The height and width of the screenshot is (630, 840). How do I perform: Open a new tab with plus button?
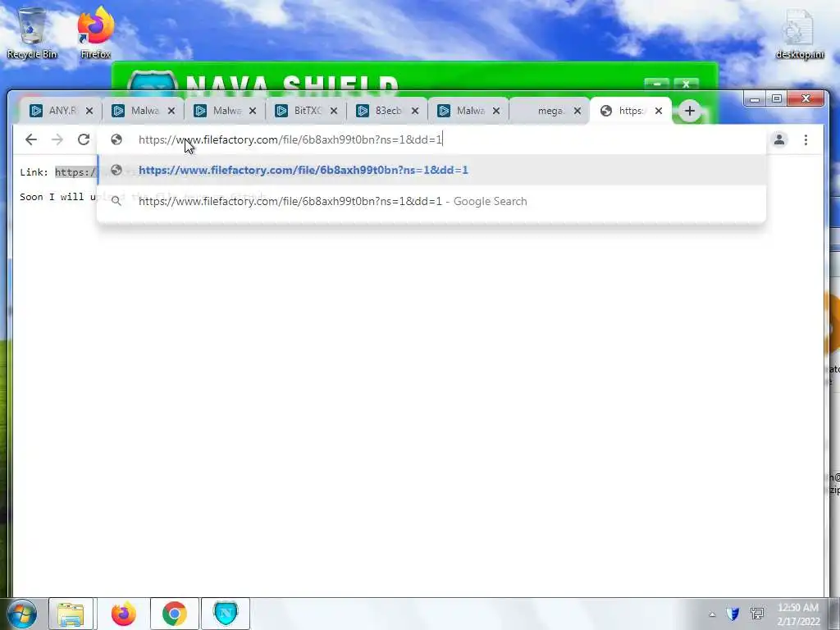click(689, 111)
